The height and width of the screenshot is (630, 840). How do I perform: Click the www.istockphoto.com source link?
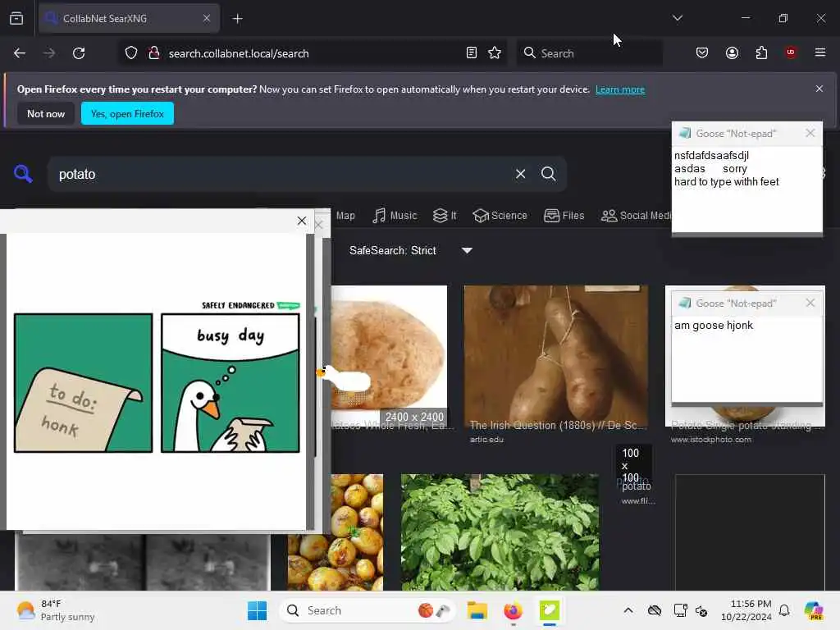click(711, 440)
